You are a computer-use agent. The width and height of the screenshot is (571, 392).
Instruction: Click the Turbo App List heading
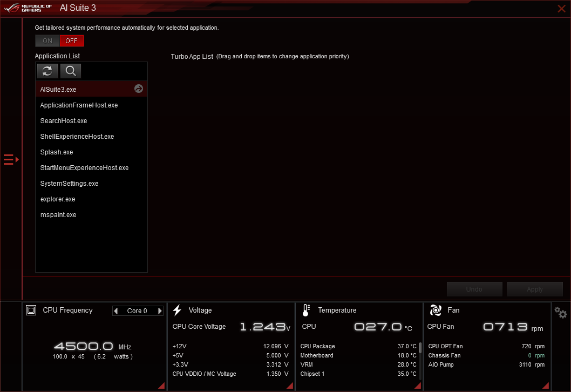(192, 57)
